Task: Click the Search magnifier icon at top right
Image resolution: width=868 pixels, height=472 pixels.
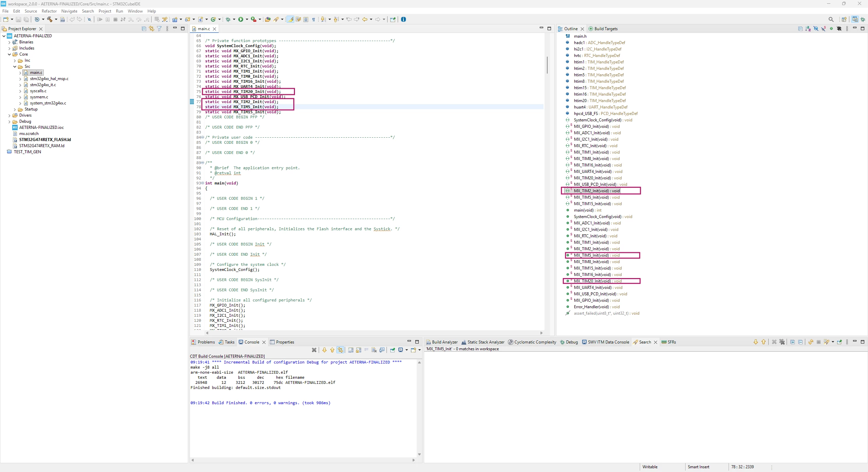Action: (x=831, y=19)
